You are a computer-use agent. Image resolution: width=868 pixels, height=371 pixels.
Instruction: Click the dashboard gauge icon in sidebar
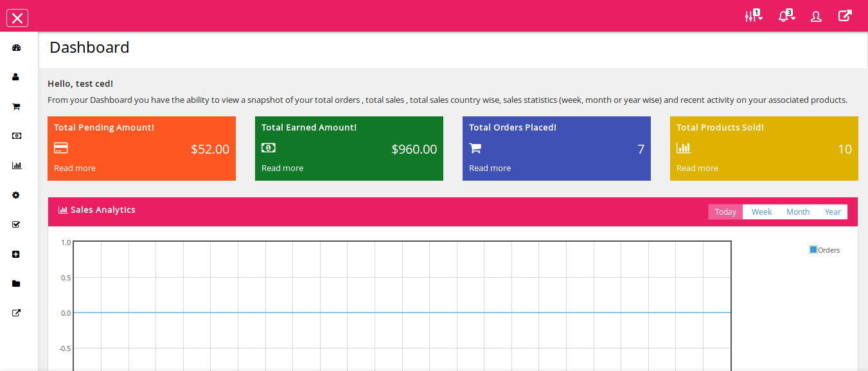[x=16, y=48]
